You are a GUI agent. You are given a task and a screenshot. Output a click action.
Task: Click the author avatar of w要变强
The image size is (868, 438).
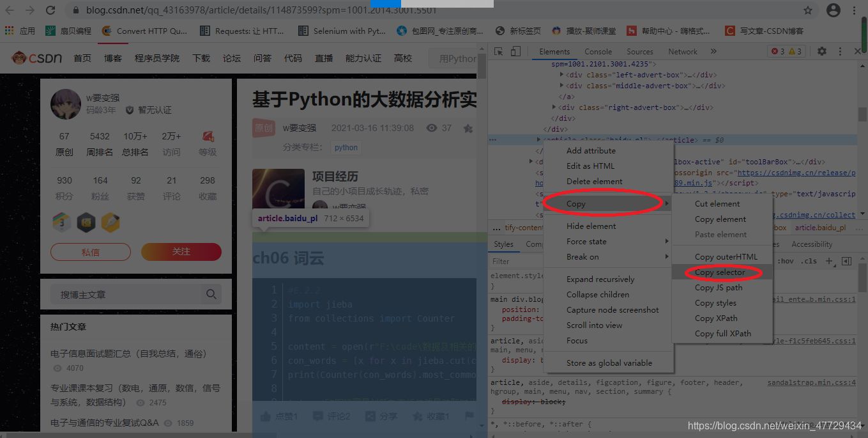point(66,104)
